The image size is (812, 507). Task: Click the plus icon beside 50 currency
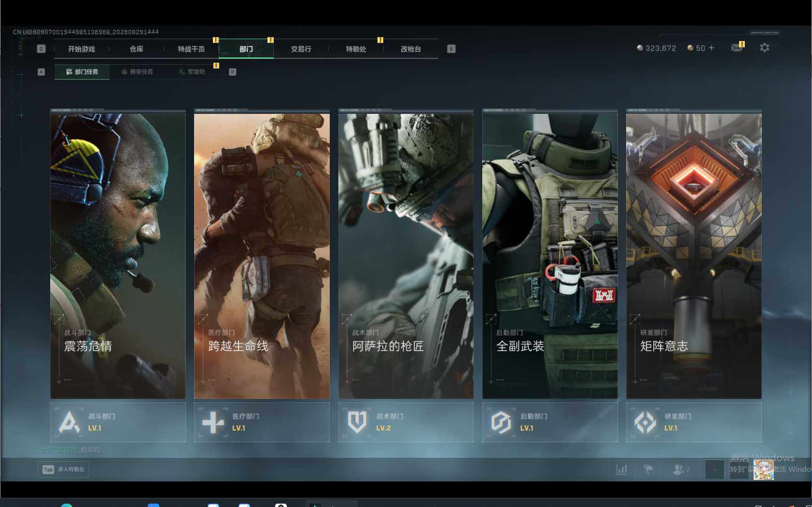[x=711, y=48]
